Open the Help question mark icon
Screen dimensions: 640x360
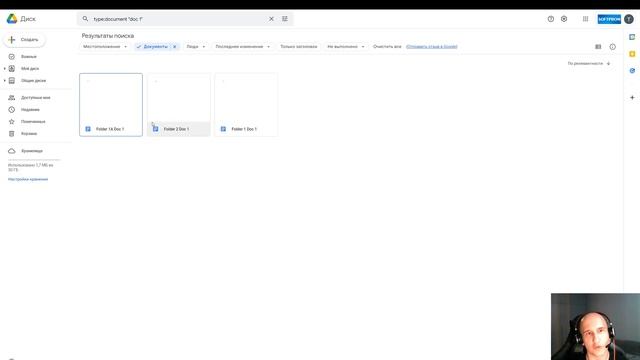pyautogui.click(x=551, y=19)
